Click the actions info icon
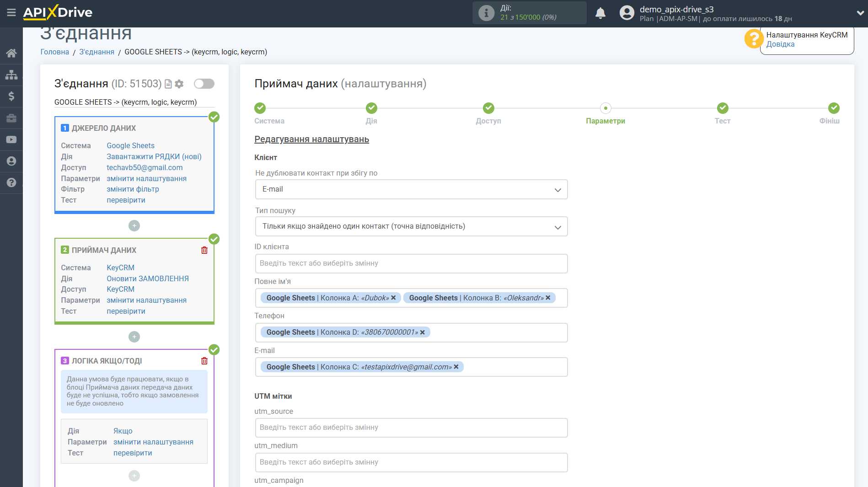The height and width of the screenshot is (487, 868). click(x=486, y=13)
